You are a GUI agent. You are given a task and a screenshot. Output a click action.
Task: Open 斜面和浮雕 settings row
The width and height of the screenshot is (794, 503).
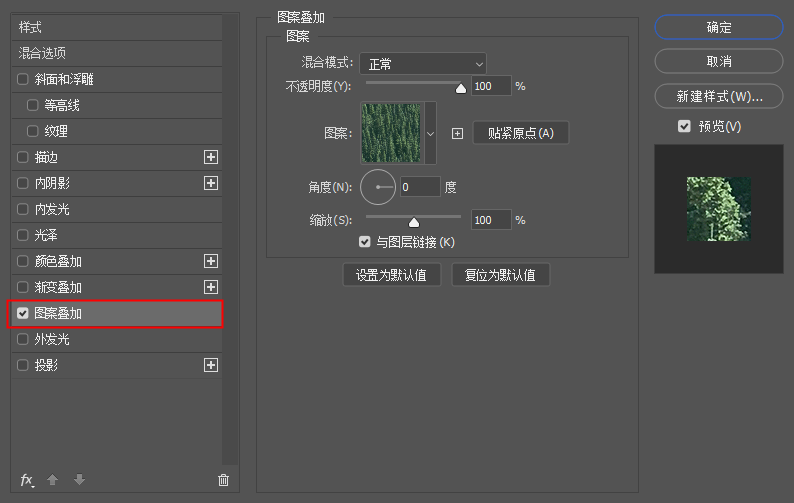coord(117,79)
